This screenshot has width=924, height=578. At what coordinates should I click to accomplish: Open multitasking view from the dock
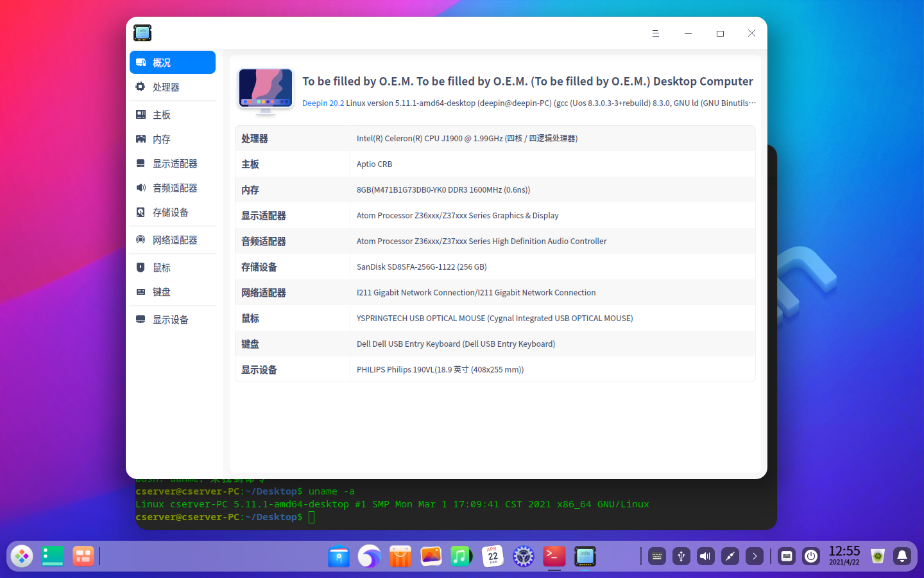[x=83, y=556]
